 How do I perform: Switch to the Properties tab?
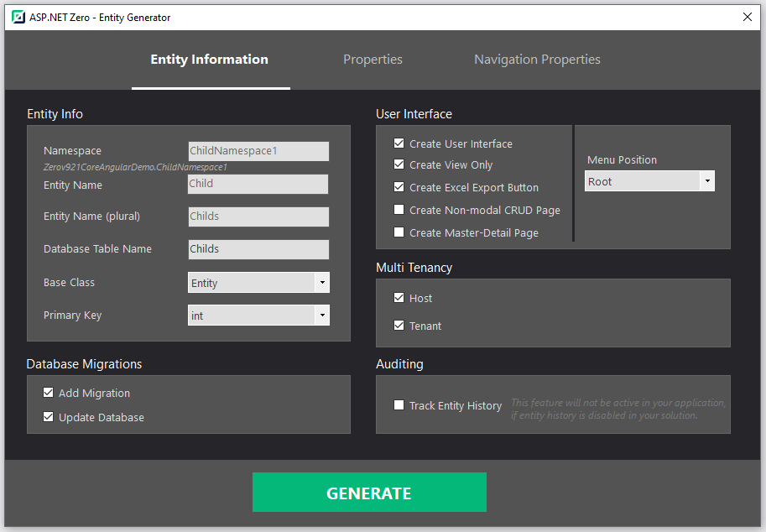(373, 59)
